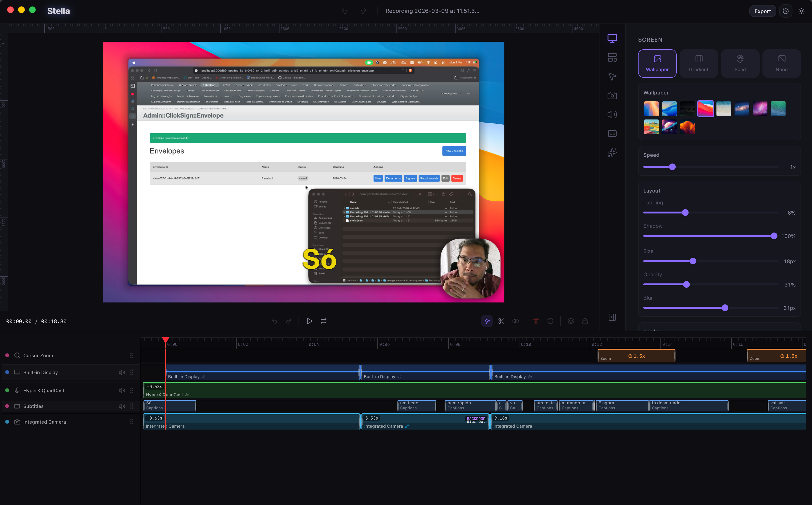Mute the HyperX QuadCast track
812x505 pixels.
point(122,391)
